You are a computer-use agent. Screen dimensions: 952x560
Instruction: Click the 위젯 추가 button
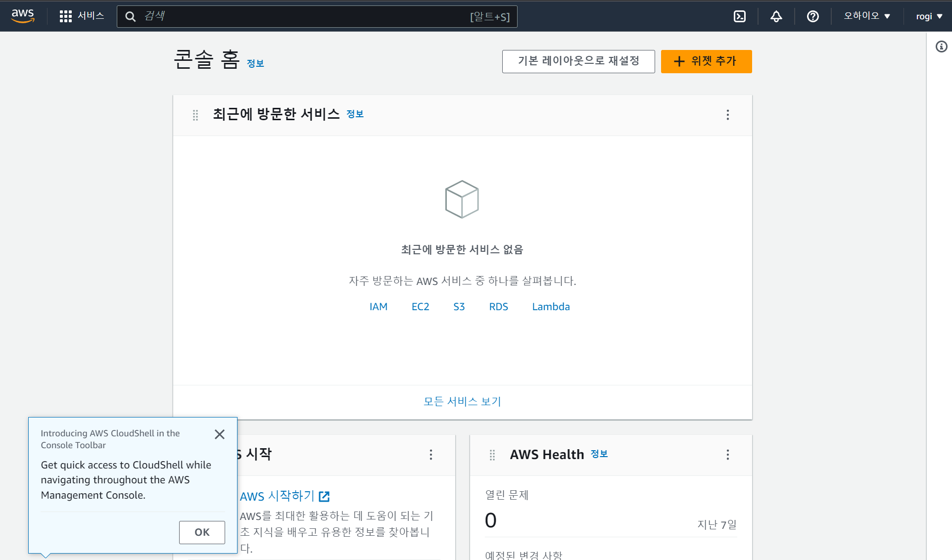[x=706, y=61]
